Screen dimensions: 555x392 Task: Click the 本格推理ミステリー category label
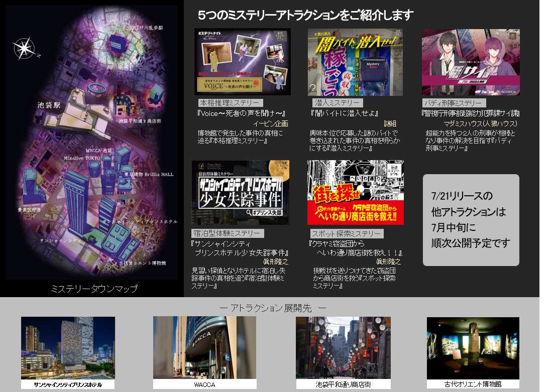pos(231,102)
